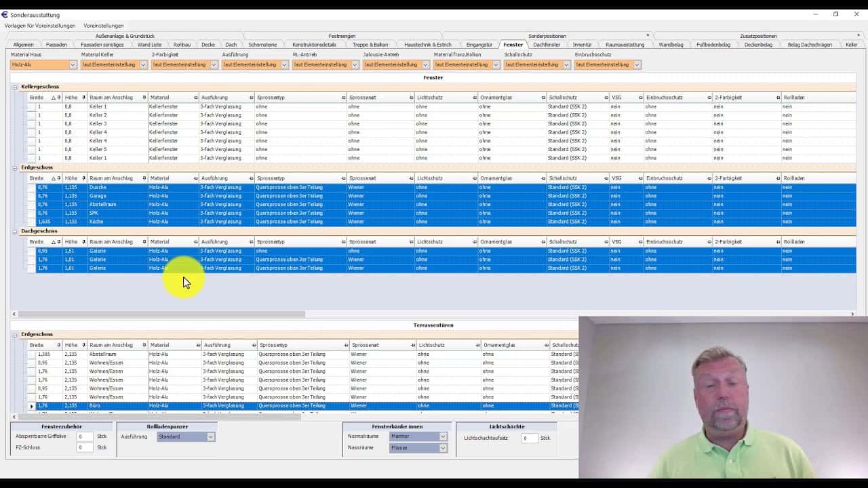The image size is (868, 488).
Task: Click filter icon on Kellergeschoss VSG column
Action: pos(640,98)
